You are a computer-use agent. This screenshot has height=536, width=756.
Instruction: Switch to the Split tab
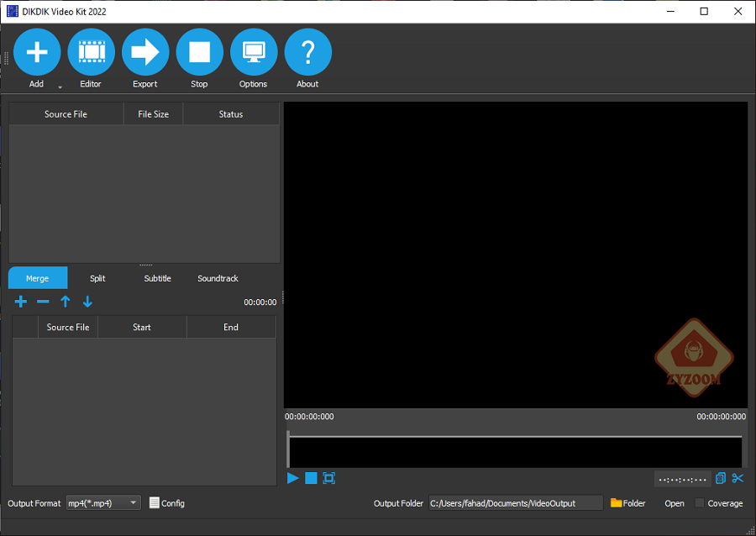click(x=97, y=278)
